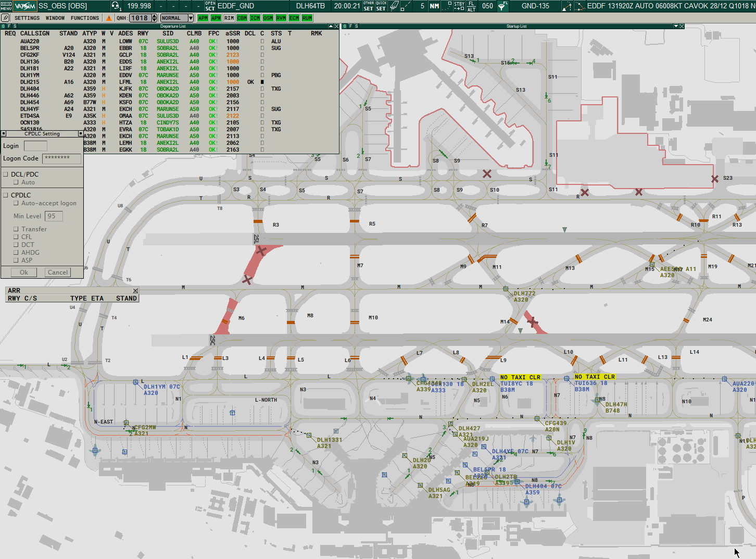Tick the Transfer checkbox

pos(16,229)
